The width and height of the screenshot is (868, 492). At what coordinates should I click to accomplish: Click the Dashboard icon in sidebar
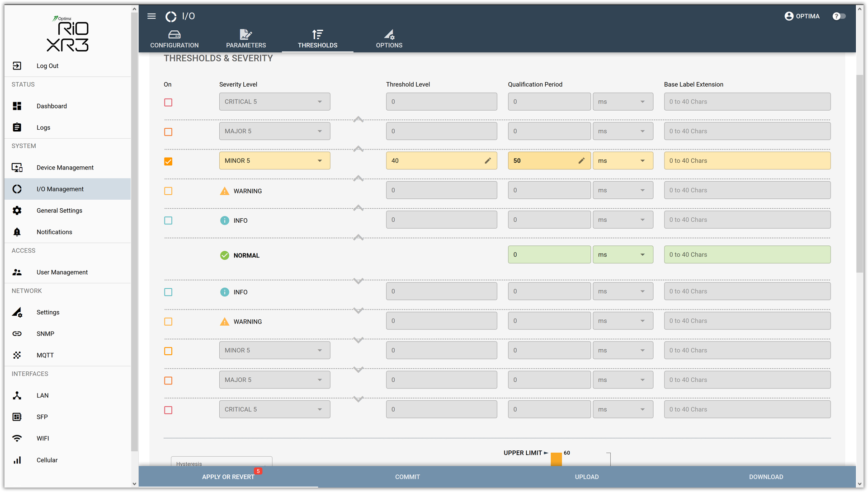coord(17,106)
